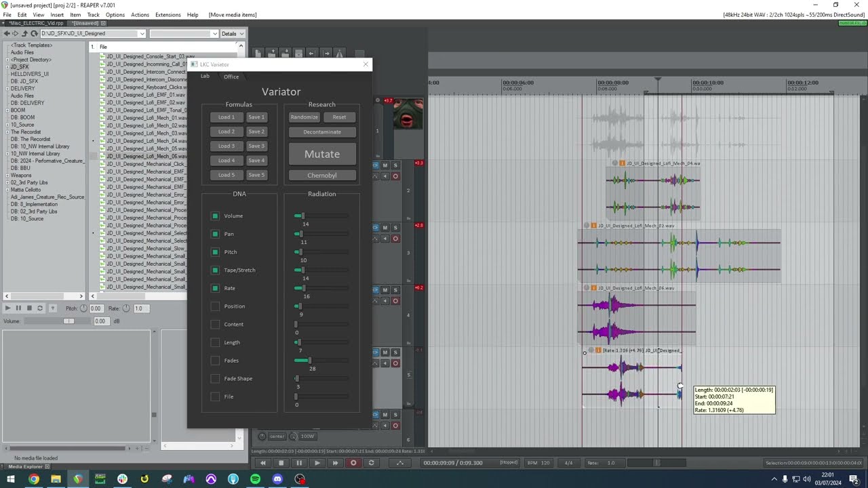
Task: Toggle repeat in Media Explorer preview
Action: coord(40,308)
